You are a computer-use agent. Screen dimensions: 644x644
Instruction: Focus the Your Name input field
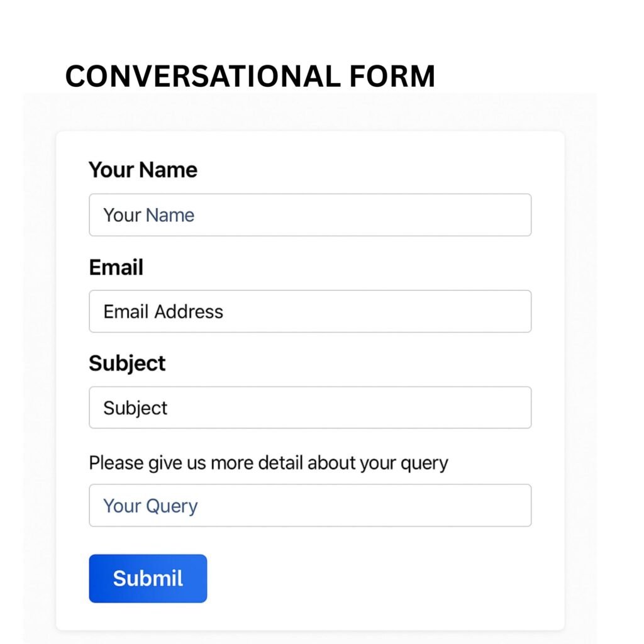coord(310,215)
